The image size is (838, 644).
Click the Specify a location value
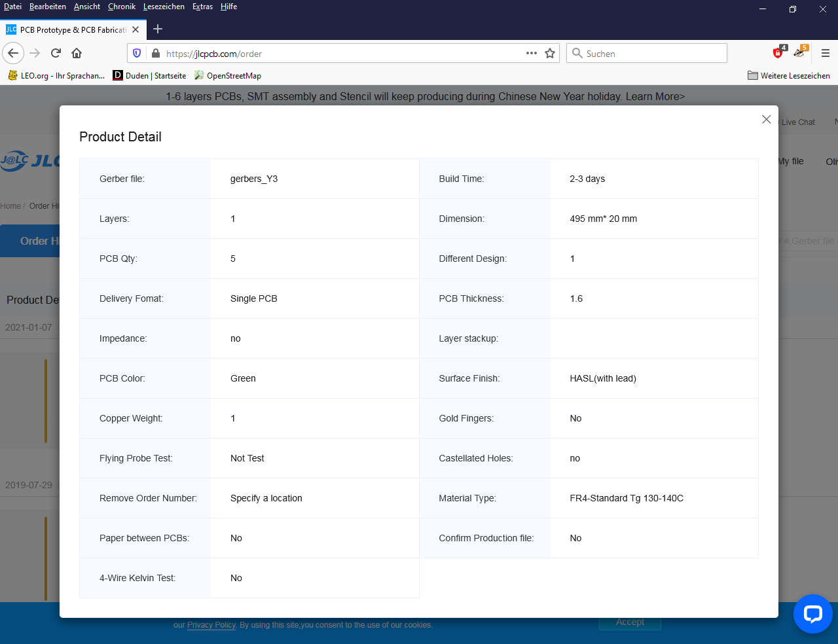tap(266, 498)
